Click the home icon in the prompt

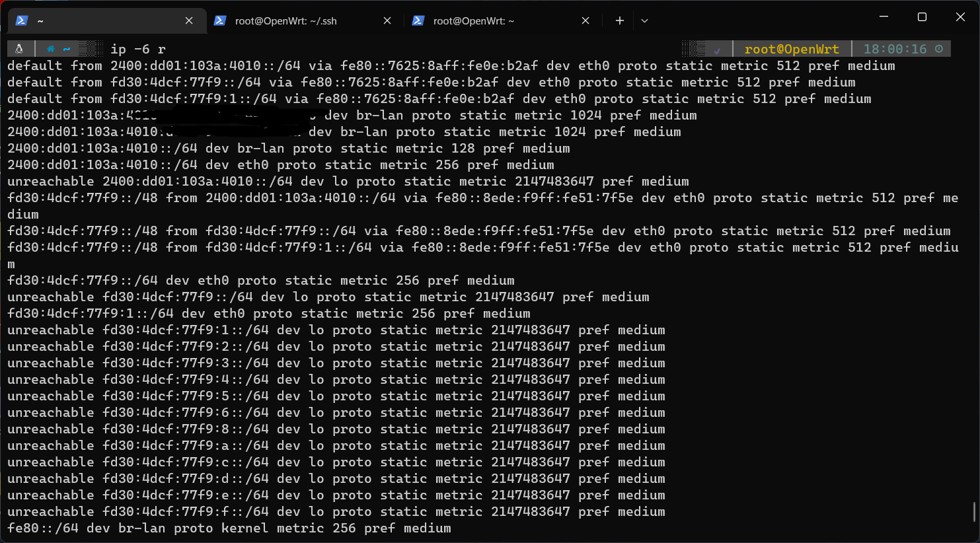pos(51,49)
